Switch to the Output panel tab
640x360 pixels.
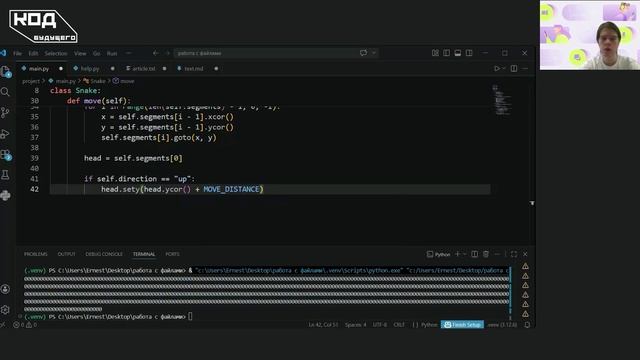click(66, 254)
